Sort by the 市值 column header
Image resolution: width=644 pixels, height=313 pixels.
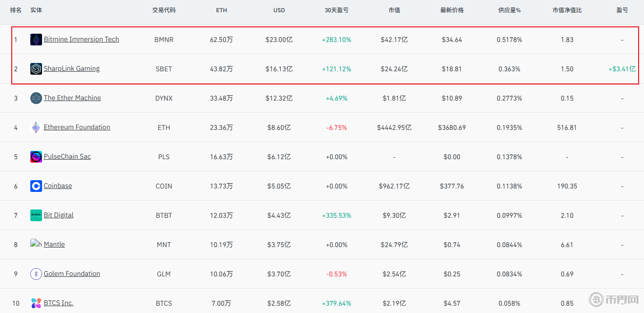coord(394,10)
